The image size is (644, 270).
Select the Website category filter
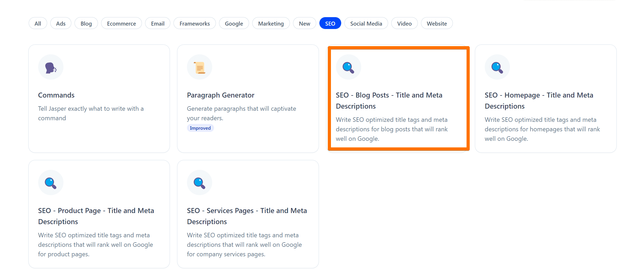[x=437, y=23]
